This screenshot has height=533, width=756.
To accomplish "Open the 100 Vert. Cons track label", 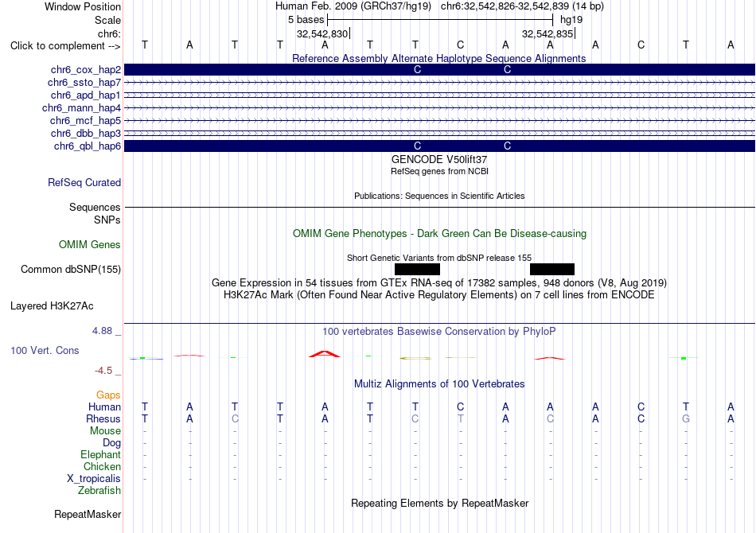I will coord(45,350).
